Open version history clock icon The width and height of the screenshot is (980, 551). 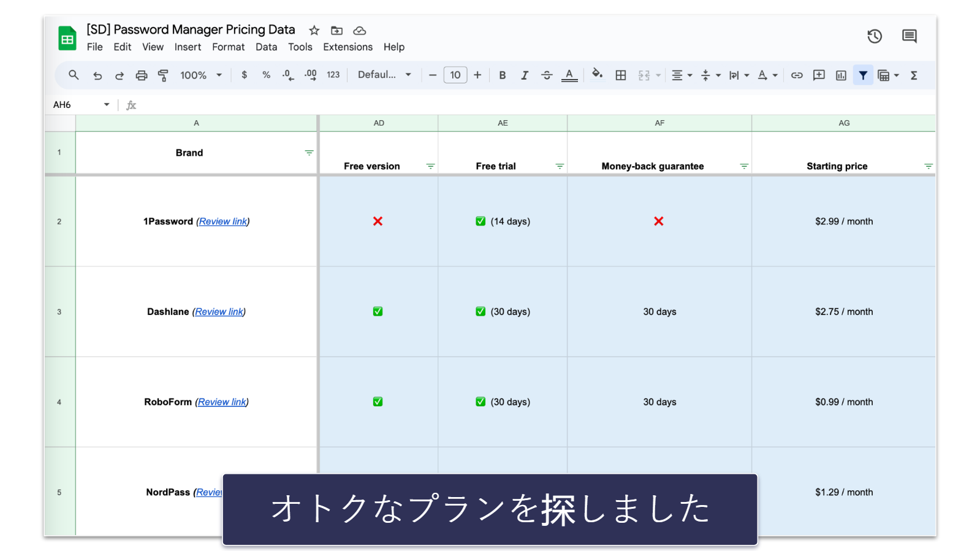(x=875, y=36)
